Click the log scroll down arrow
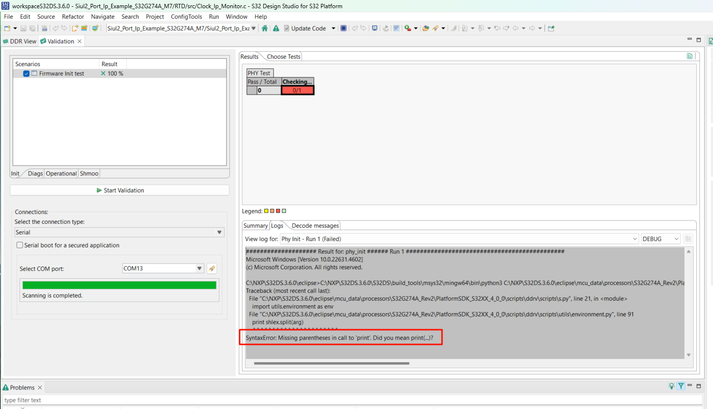 point(689,355)
